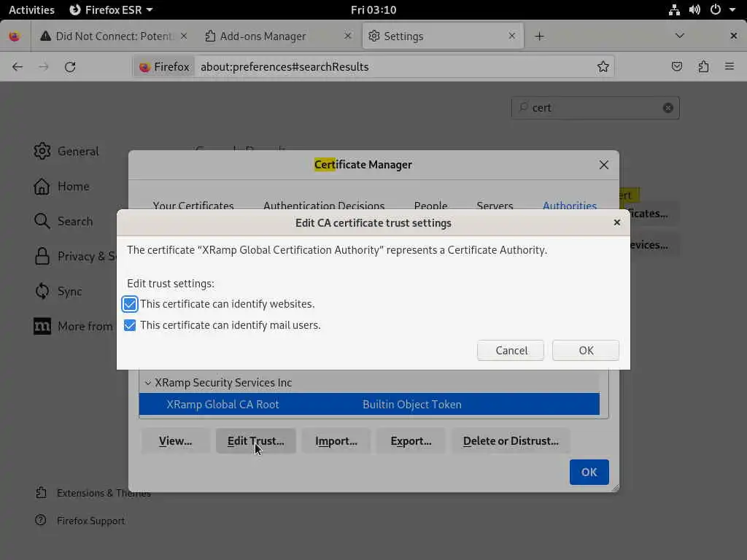Open the power icon system menu

(x=715, y=9)
